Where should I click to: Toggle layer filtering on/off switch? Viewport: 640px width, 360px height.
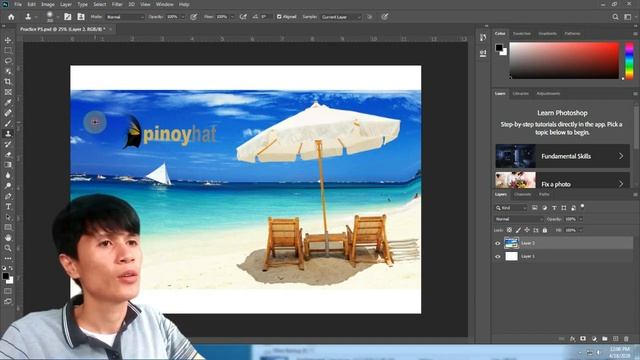(582, 207)
